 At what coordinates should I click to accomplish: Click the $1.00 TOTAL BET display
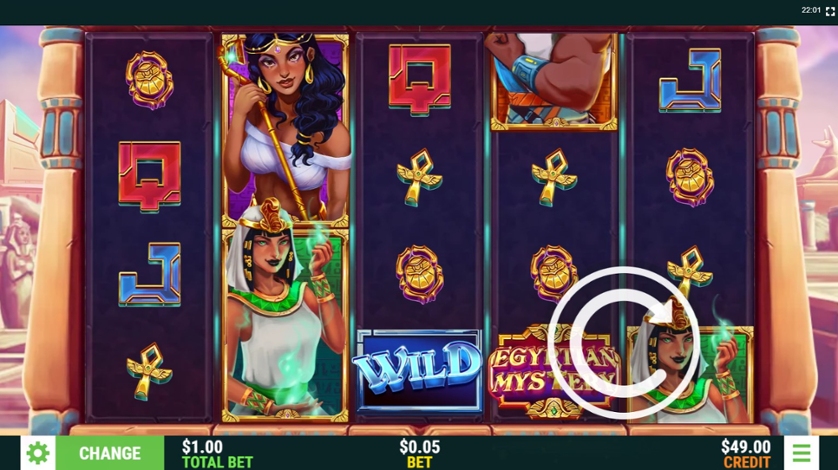(217, 453)
